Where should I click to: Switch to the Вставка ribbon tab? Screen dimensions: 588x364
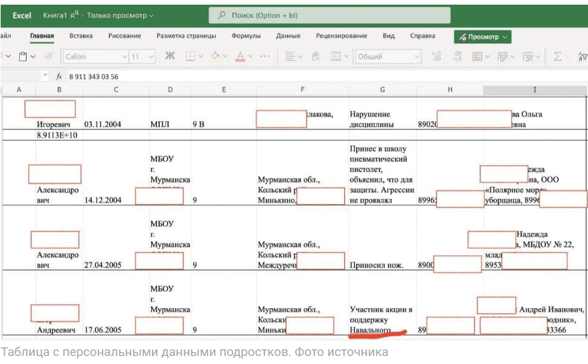tap(81, 36)
